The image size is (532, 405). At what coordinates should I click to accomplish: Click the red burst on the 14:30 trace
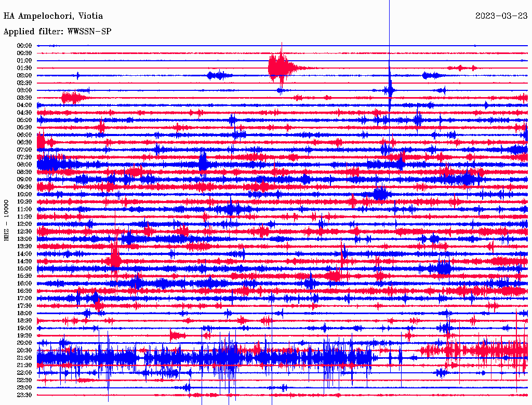point(115,261)
